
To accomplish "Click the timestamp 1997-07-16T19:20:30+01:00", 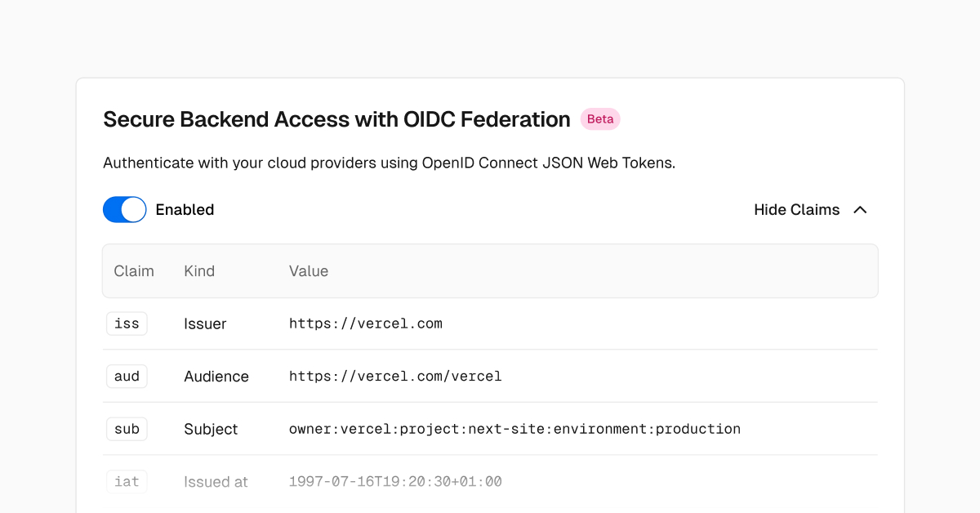I will (x=395, y=481).
